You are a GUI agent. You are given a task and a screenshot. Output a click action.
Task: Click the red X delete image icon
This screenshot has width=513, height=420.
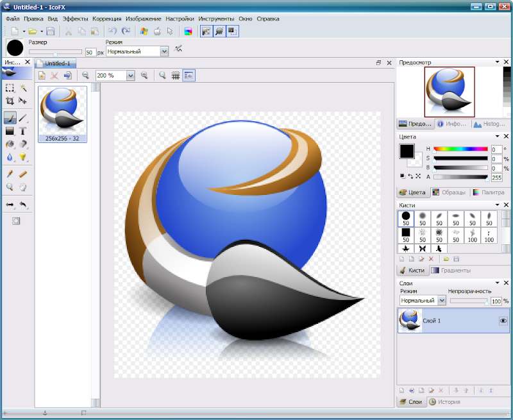[x=55, y=76]
